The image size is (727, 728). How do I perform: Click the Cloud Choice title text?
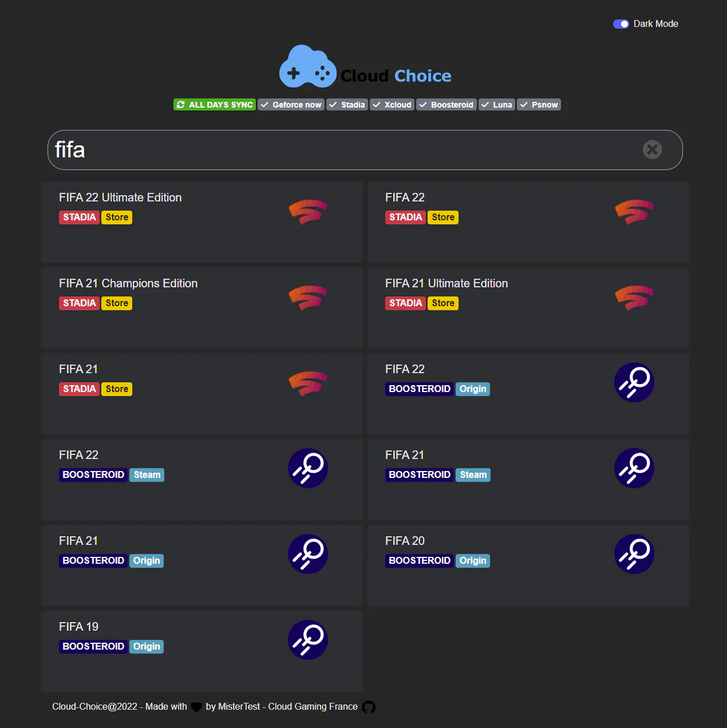396,76
